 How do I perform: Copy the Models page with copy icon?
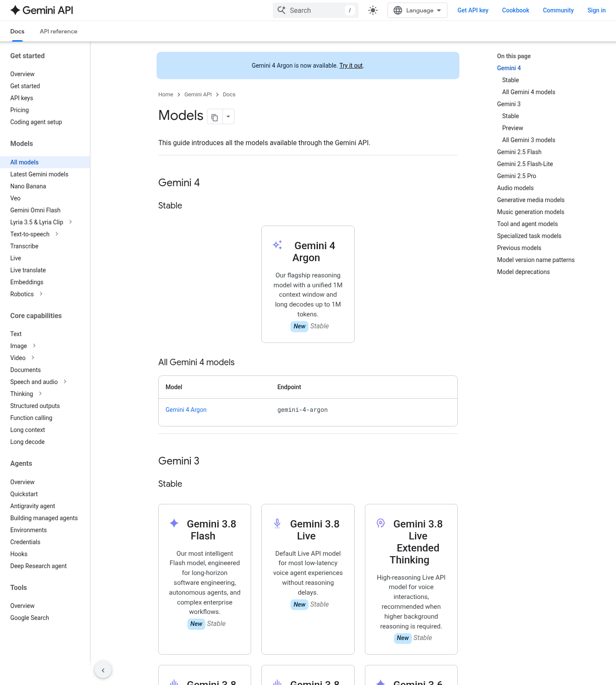point(215,117)
